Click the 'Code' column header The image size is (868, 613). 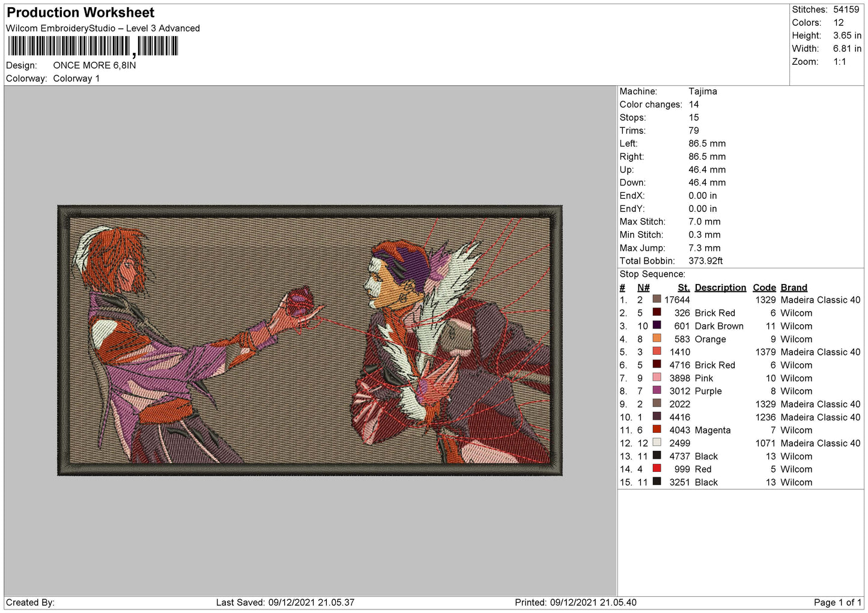click(764, 288)
